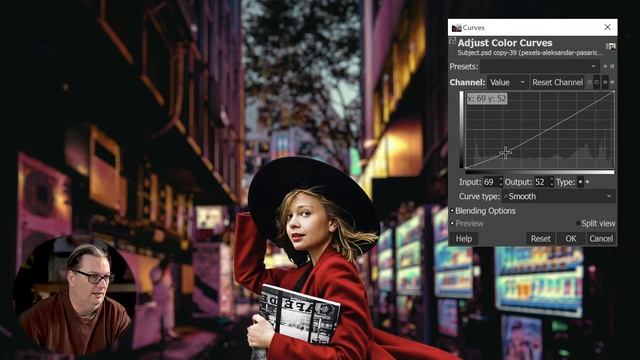The width and height of the screenshot is (640, 360).
Task: Click inside the Output value field
Action: point(541,182)
